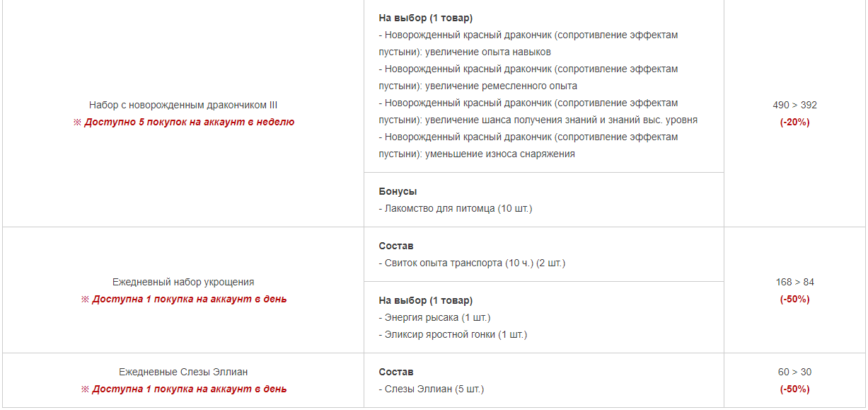The height and width of the screenshot is (410, 868).
Task: Click 'Лакомство для питомца (10 шт.)' item
Action: coord(456,208)
